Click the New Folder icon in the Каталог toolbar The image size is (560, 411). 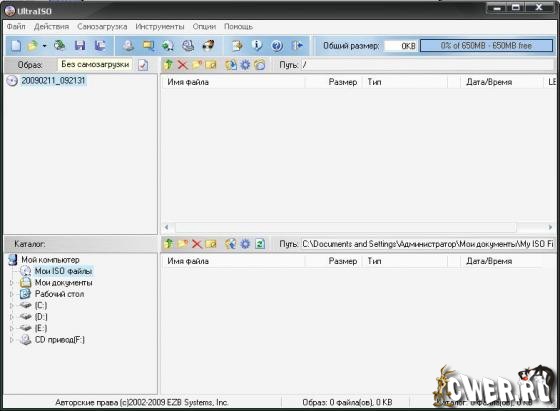pyautogui.click(x=182, y=244)
